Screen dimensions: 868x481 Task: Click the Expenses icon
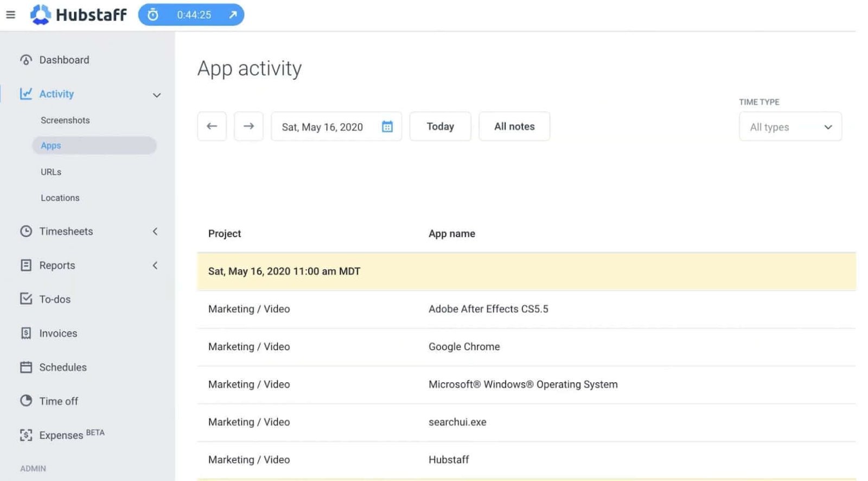coord(26,435)
